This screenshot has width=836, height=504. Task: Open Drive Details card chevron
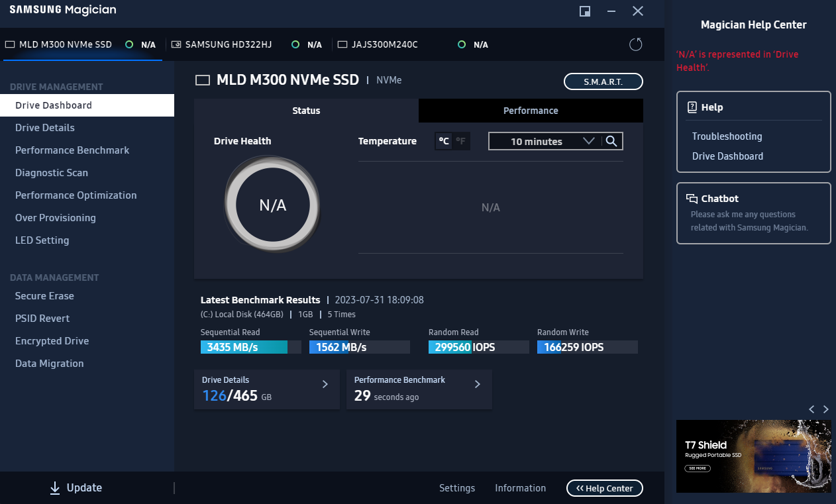325,384
